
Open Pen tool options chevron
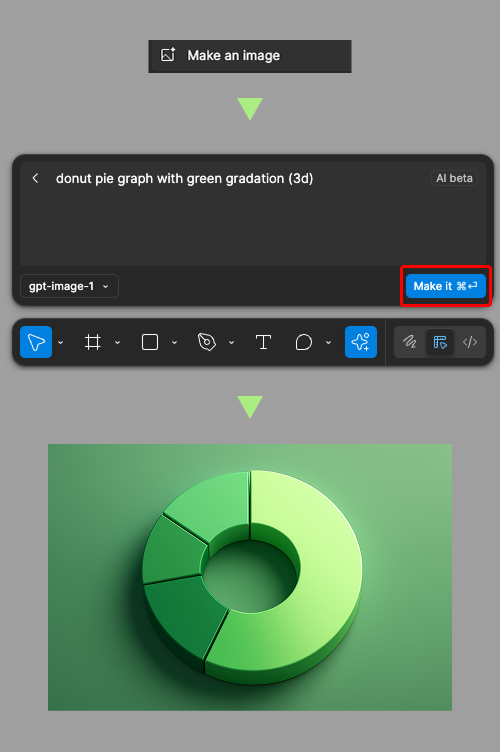coord(232,342)
